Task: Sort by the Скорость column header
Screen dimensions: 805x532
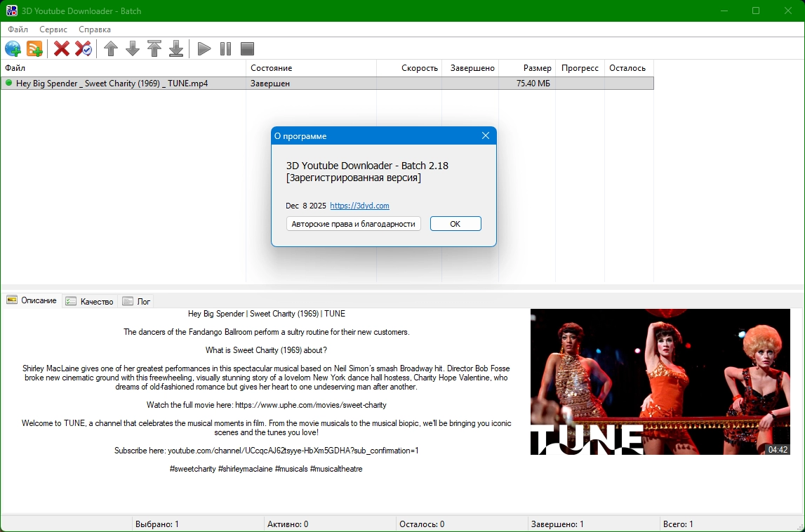Action: coord(409,68)
